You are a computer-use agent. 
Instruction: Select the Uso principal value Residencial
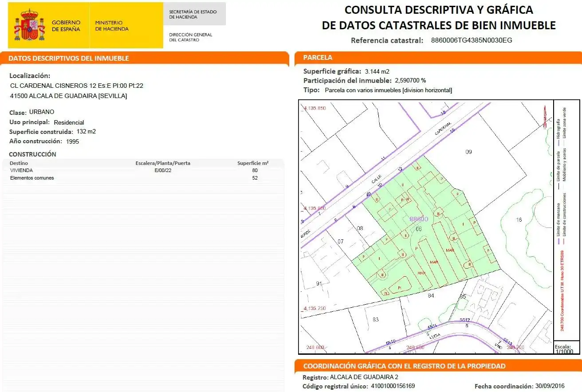69,122
